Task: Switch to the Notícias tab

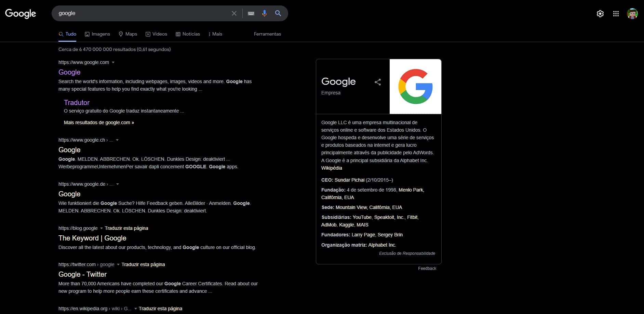Action: pos(188,34)
